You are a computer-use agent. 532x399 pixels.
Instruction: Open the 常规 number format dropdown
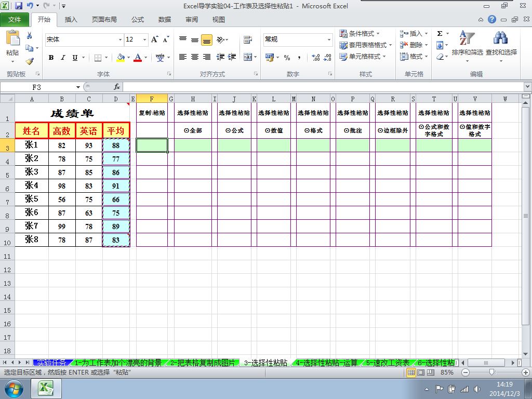pyautogui.click(x=329, y=39)
